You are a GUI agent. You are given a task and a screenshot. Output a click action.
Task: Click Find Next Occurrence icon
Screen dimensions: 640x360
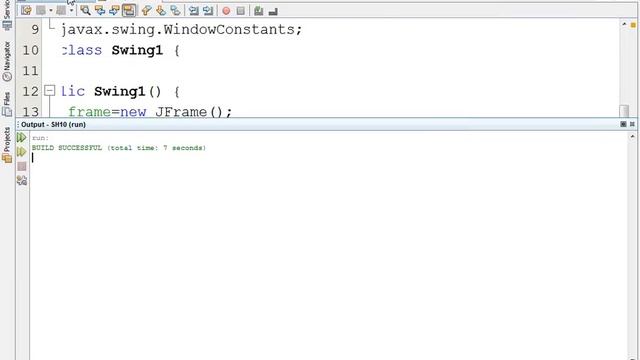(114, 11)
